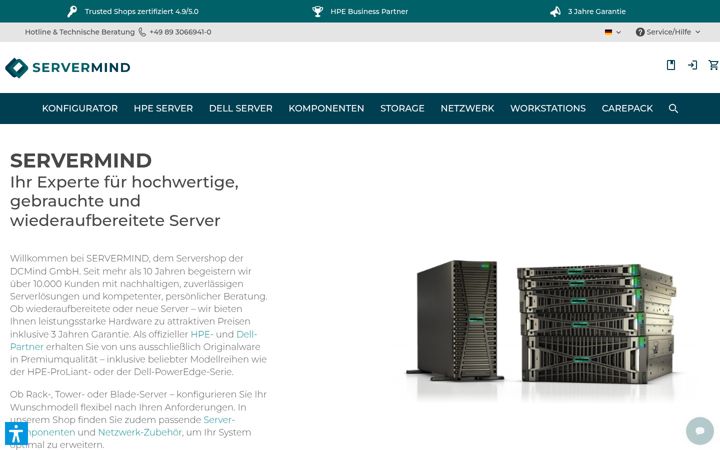Screen dimensions: 720x450
Task: Open the CAREPACK menu
Action: coord(627,108)
